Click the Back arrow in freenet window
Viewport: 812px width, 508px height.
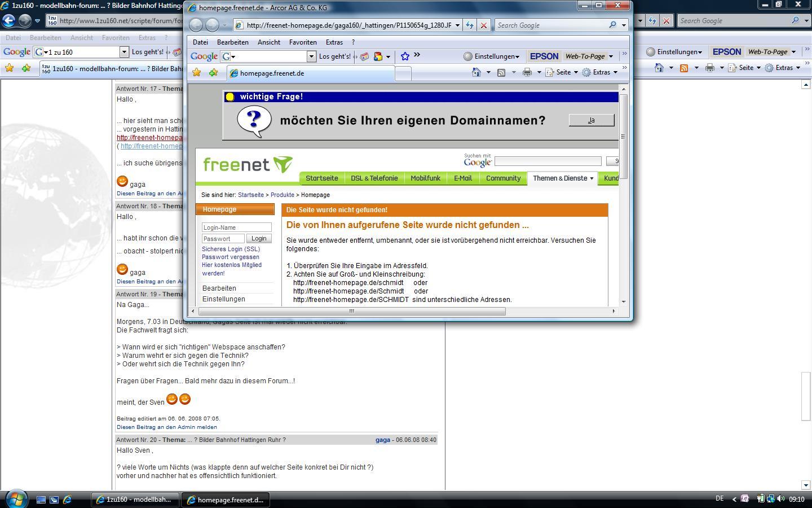[196, 25]
